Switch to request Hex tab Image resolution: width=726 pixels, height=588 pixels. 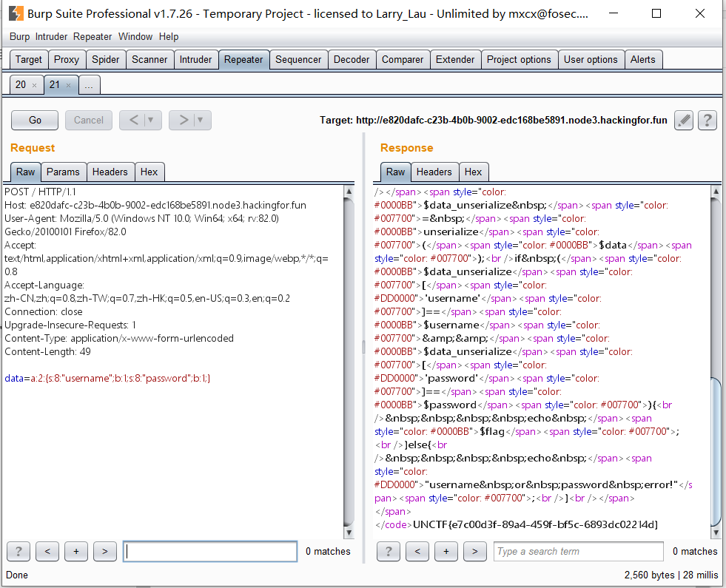pyautogui.click(x=149, y=172)
